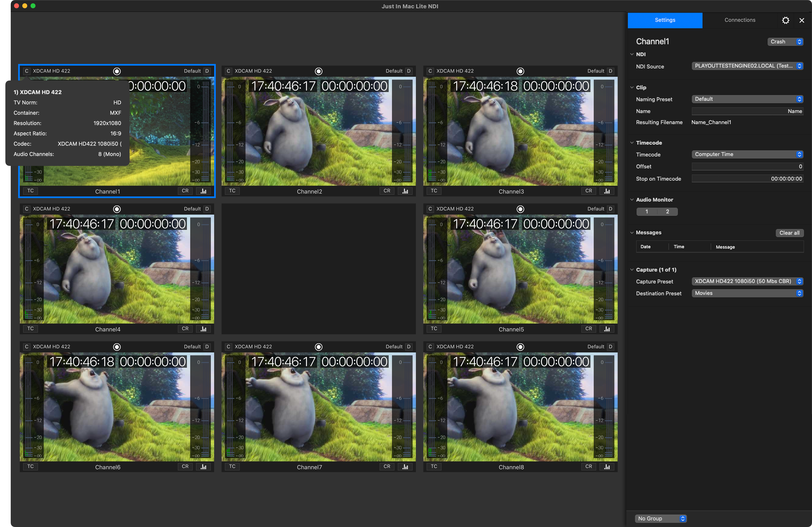Toggle TC on Channel2
The image size is (812, 527).
tap(232, 191)
